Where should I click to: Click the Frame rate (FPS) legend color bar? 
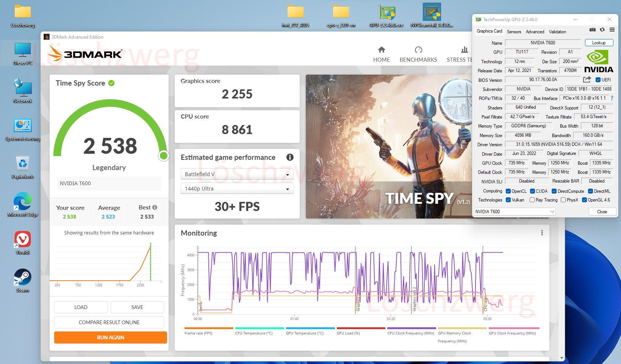pos(209,328)
